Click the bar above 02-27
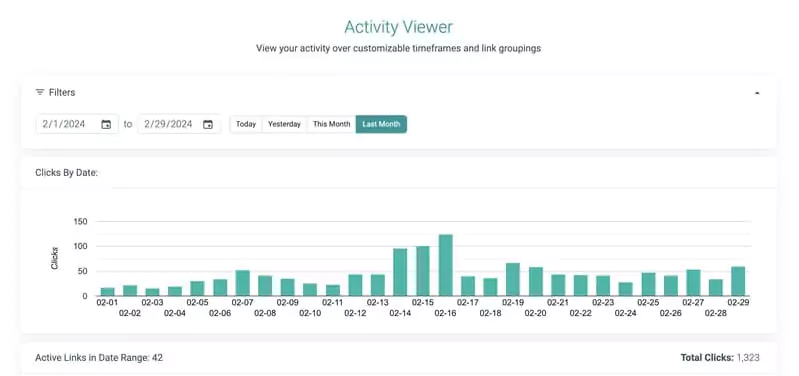The image size is (799, 376). click(693, 283)
